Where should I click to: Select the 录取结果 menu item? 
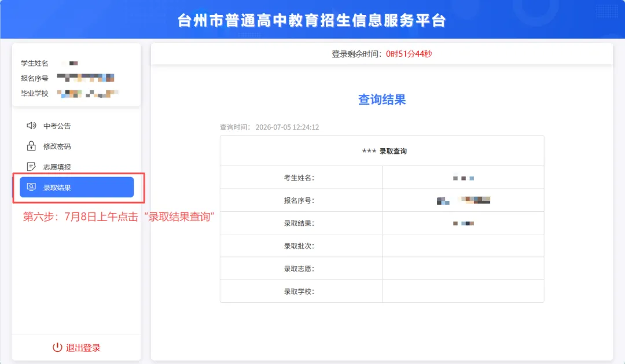click(x=76, y=187)
